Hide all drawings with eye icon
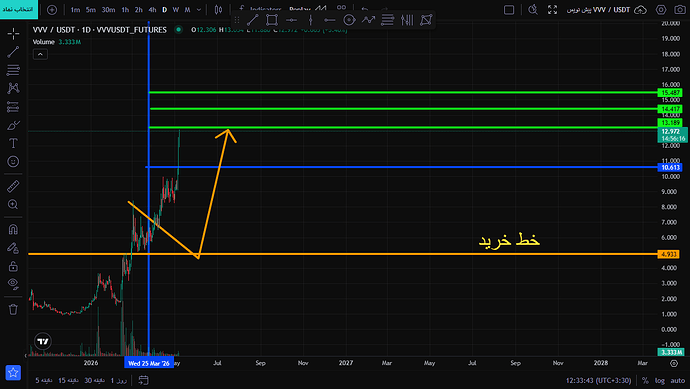 point(13,284)
